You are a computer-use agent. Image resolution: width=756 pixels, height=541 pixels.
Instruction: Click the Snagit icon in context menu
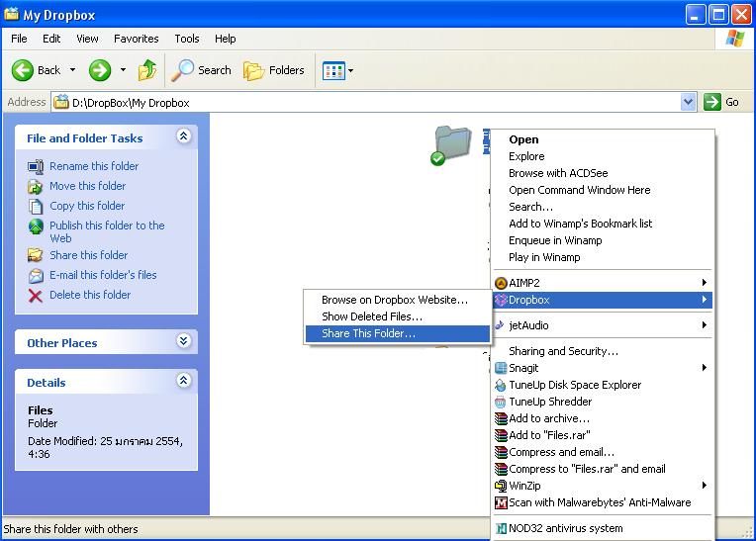pos(501,368)
